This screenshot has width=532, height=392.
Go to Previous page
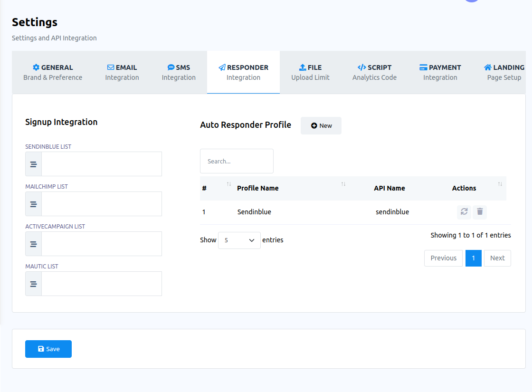444,258
